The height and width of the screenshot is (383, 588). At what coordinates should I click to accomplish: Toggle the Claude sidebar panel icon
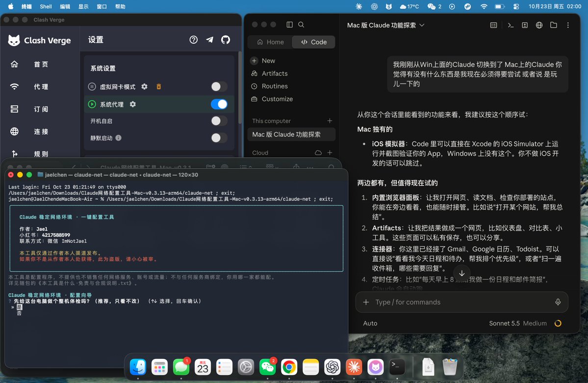coord(289,25)
